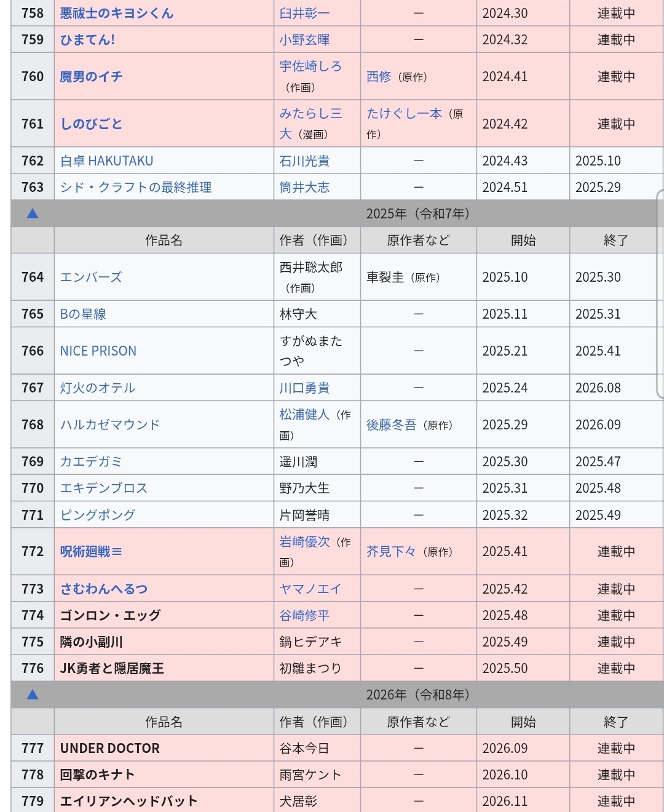Visit 芥見下々 author page
The image size is (664, 812).
pos(391,552)
